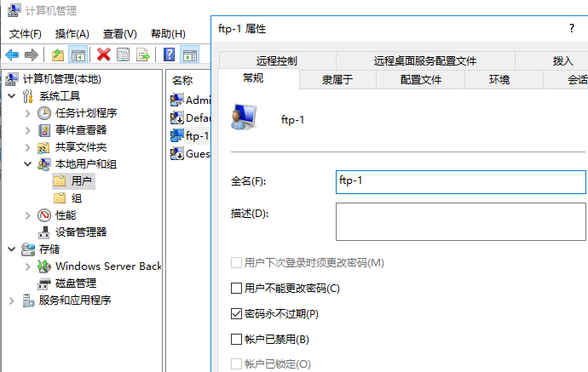Click the Windows Server Backup icon

tap(44, 266)
